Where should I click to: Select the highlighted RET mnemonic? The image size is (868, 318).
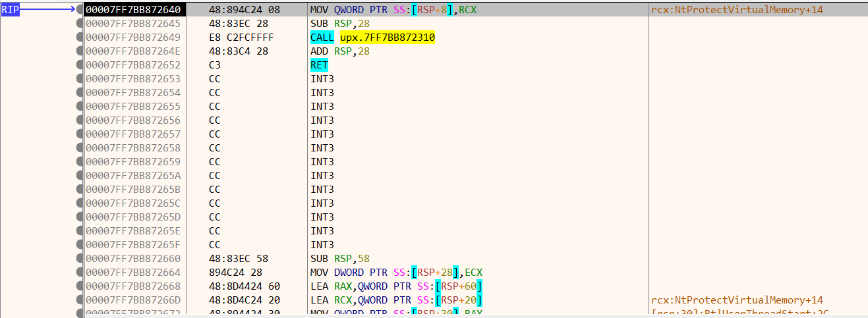pyautogui.click(x=319, y=65)
